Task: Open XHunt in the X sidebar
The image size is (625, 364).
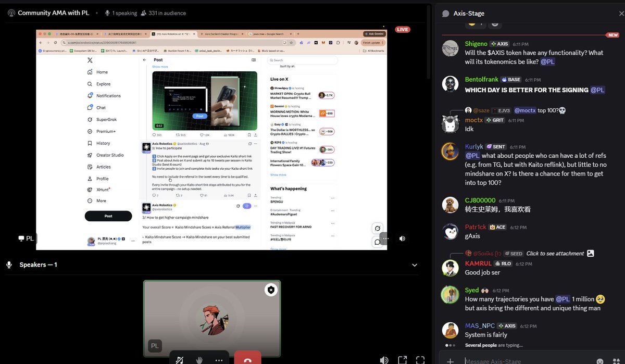Action: point(98,190)
